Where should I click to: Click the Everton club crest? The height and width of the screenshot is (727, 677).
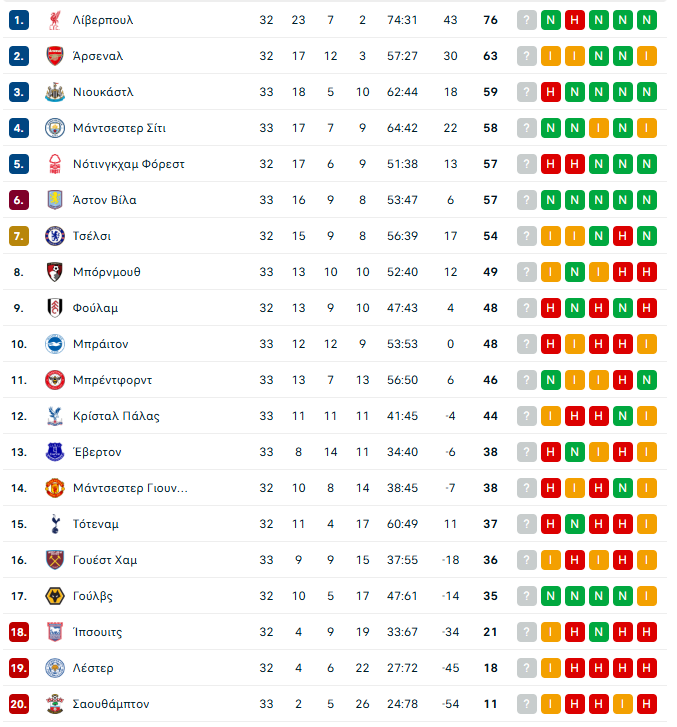[x=55, y=452]
